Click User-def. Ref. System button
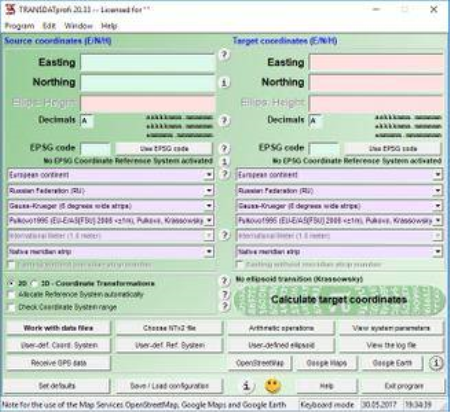The height and width of the screenshot is (412, 450). (x=169, y=345)
